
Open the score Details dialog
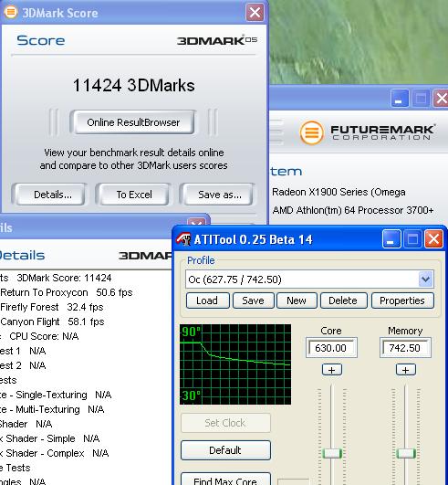[50, 195]
